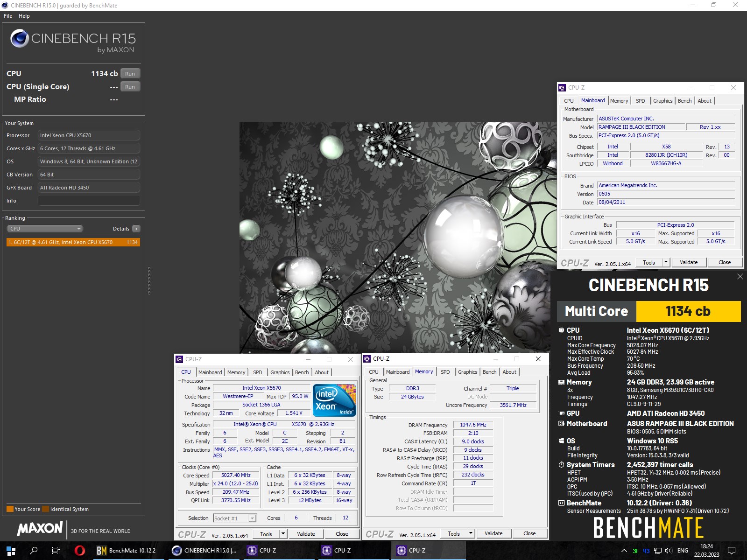Run the CPU Single Core benchmark
The width and height of the screenshot is (747, 560).
(130, 87)
